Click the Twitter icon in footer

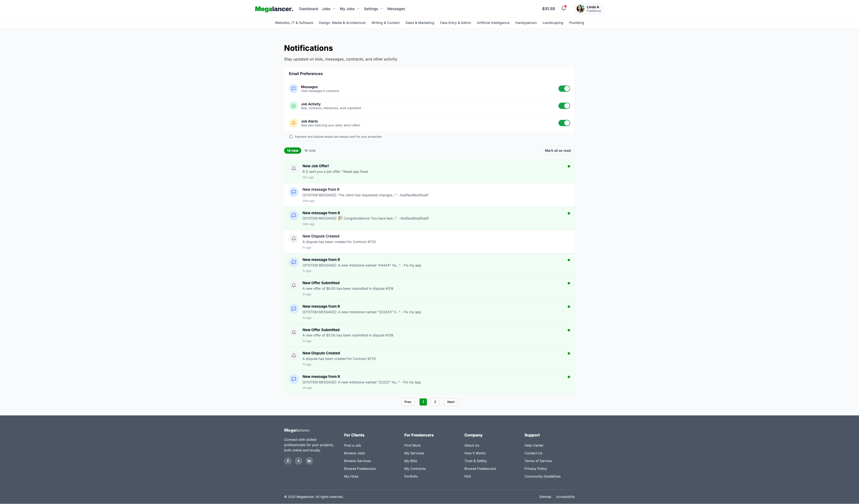[299, 461]
